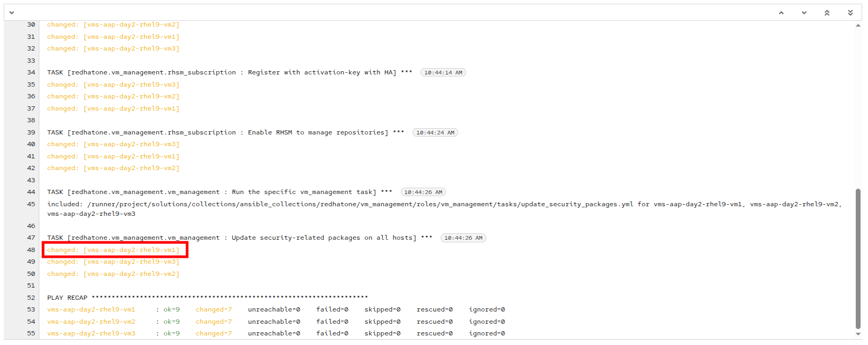This screenshot has width=868, height=345.
Task: Click the scroll previous single-chevron up icon
Action: 781,13
